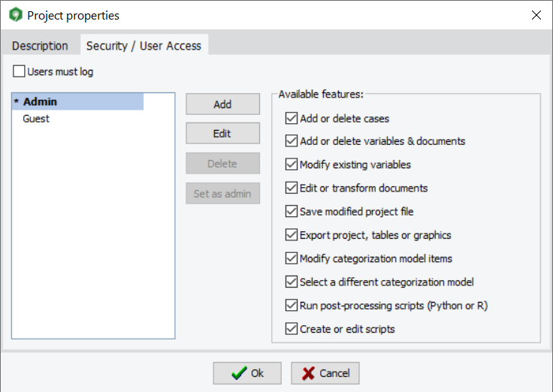Enable the Users must log checkbox
This screenshot has width=553, height=392.
pos(20,72)
